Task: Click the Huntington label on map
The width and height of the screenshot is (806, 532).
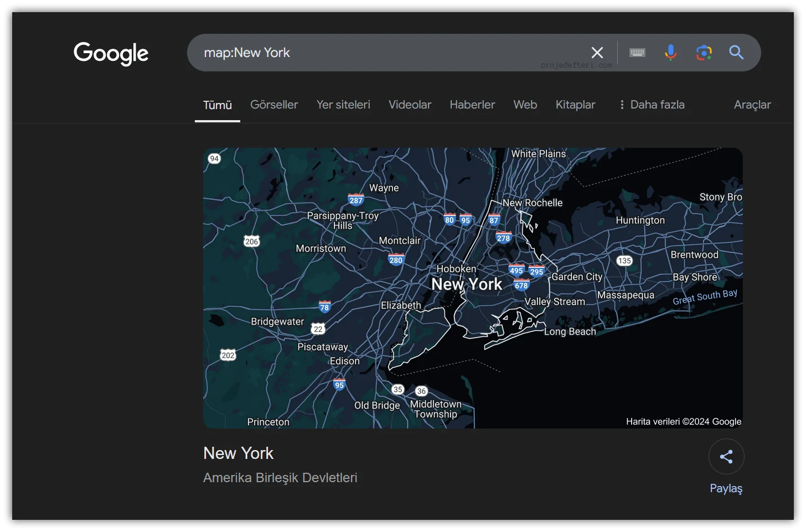Action: tap(640, 220)
